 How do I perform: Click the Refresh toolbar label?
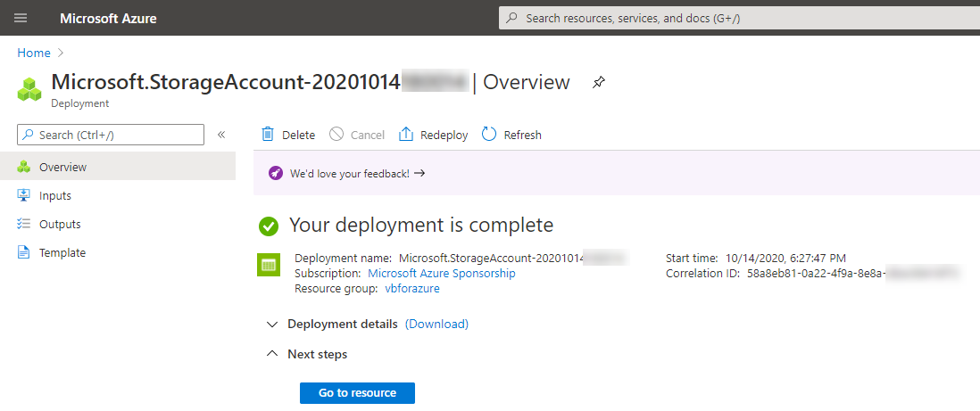(x=522, y=135)
